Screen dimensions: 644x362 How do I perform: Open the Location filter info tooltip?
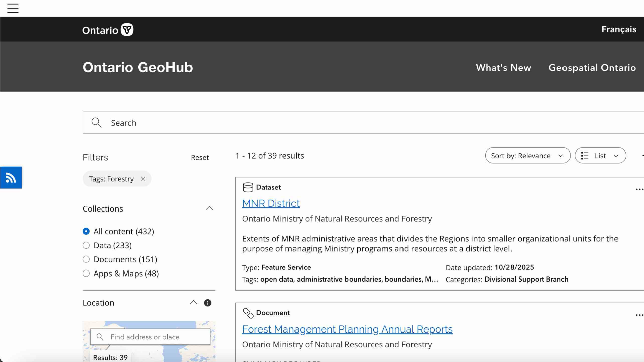tap(207, 303)
